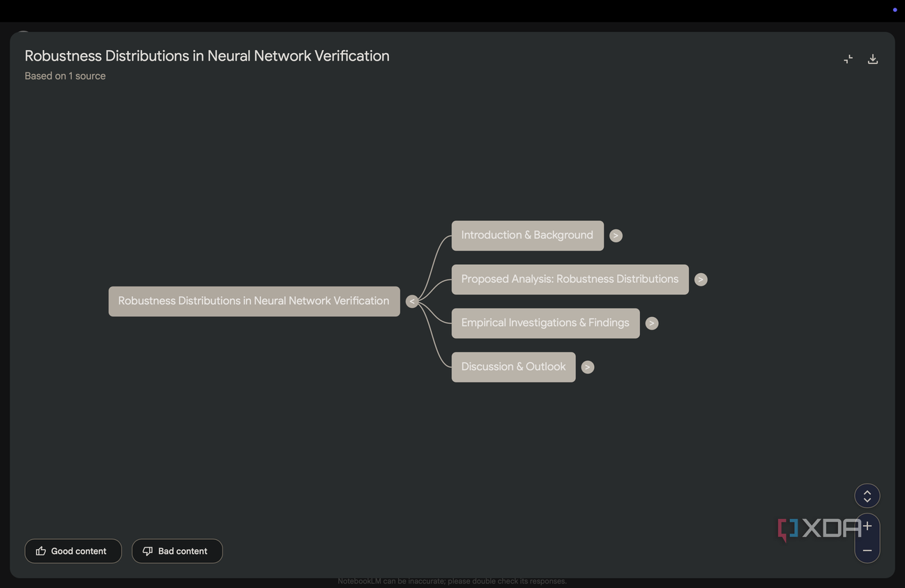Click the NotebookLM inaccuracy disclaimer text
Screen dimensions: 905x588
(452, 581)
